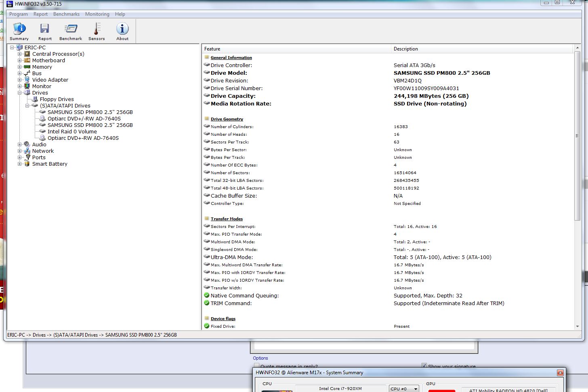Click the Description column header
Image resolution: width=588 pixels, height=392 pixels.
click(x=482, y=49)
